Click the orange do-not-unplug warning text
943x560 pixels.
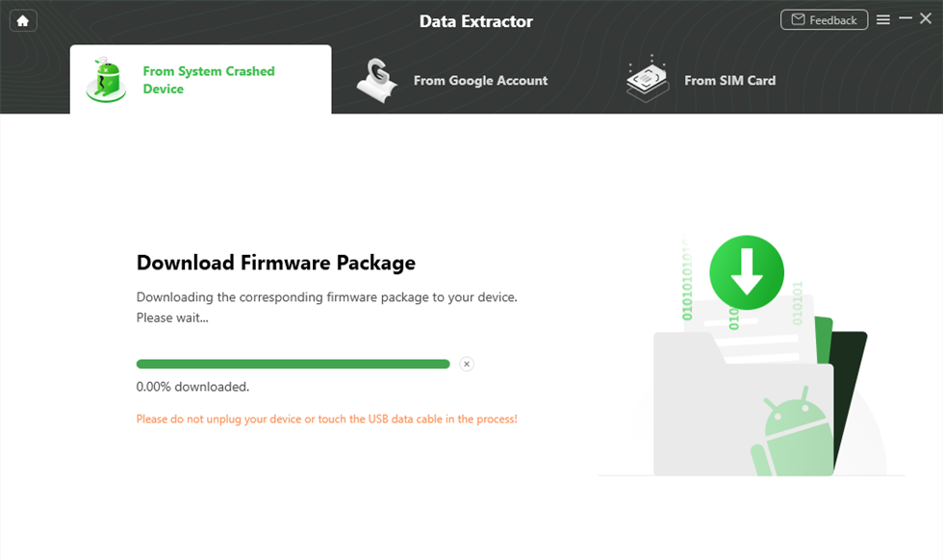point(326,420)
